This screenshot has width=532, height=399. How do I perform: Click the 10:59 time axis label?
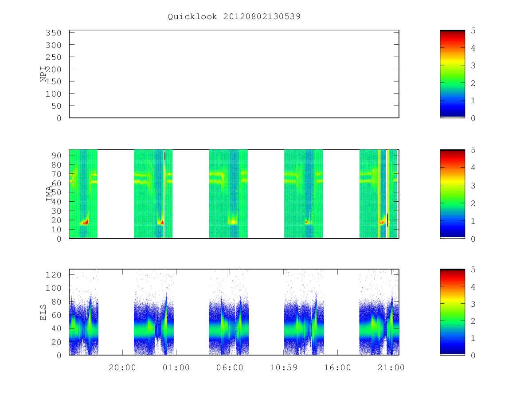point(283,368)
